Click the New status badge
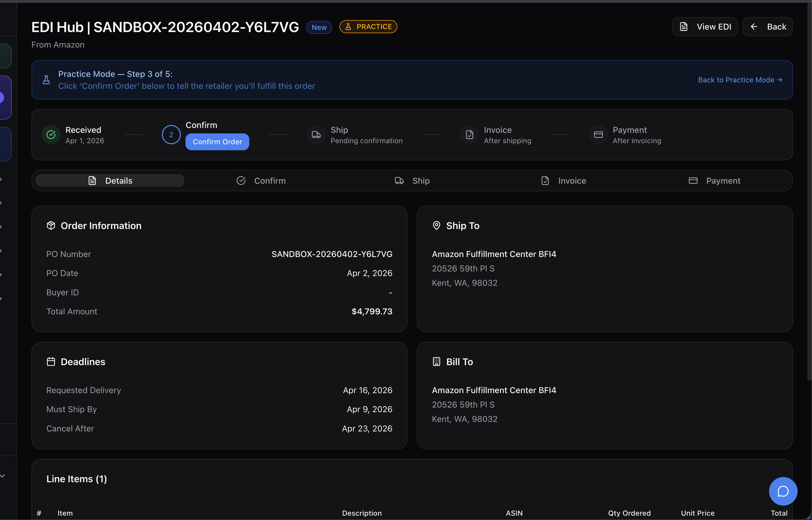Image resolution: width=812 pixels, height=520 pixels. tap(319, 27)
